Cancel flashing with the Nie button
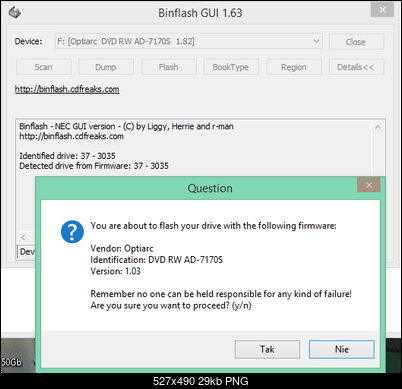402x389 pixels. [x=342, y=349]
